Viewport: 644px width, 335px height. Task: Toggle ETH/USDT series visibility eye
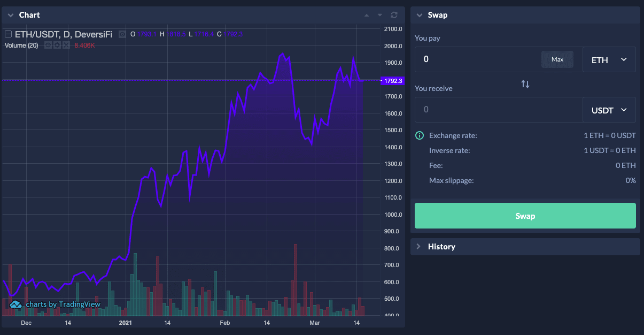point(122,34)
